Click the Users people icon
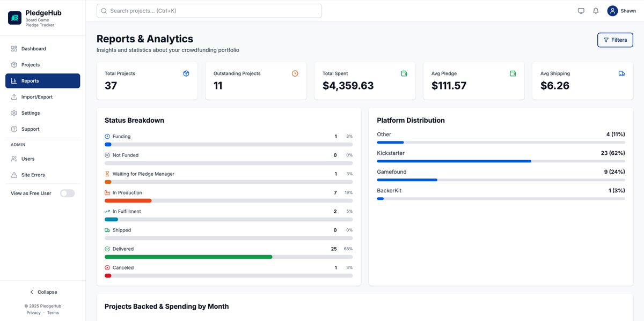This screenshot has height=321, width=644. (x=14, y=159)
